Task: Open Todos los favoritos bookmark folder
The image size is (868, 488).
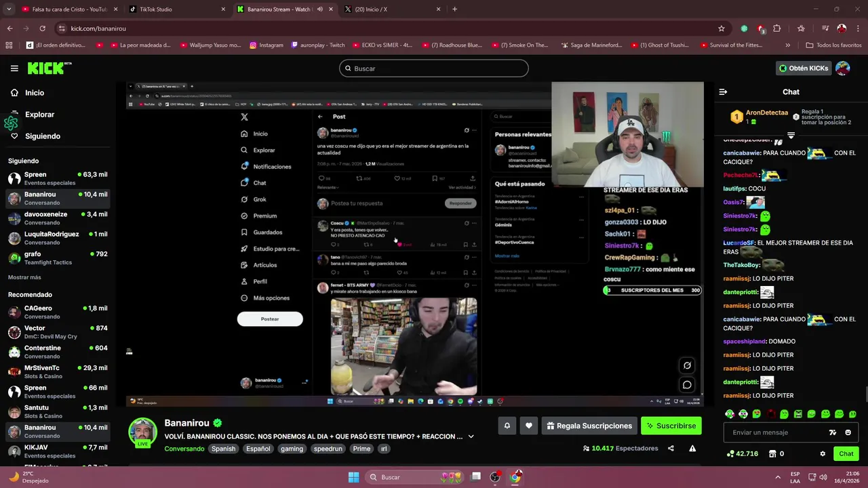Action: point(834,45)
